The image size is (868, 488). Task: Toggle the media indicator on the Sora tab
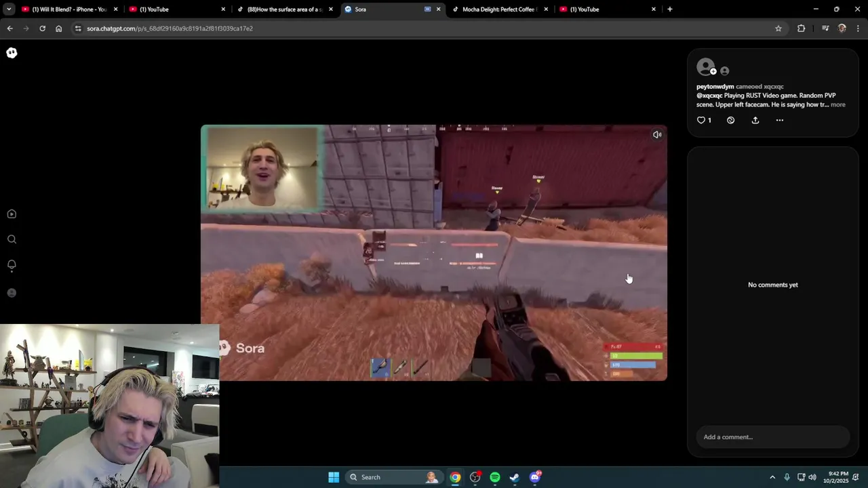(x=427, y=9)
